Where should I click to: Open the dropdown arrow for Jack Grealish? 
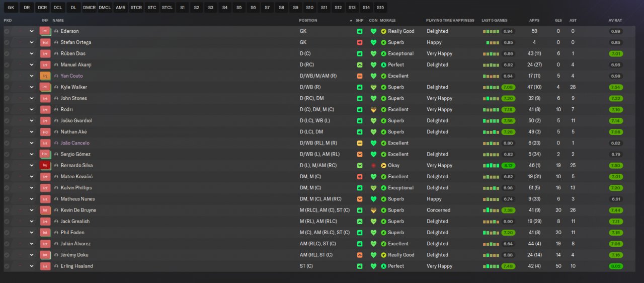tap(31, 221)
